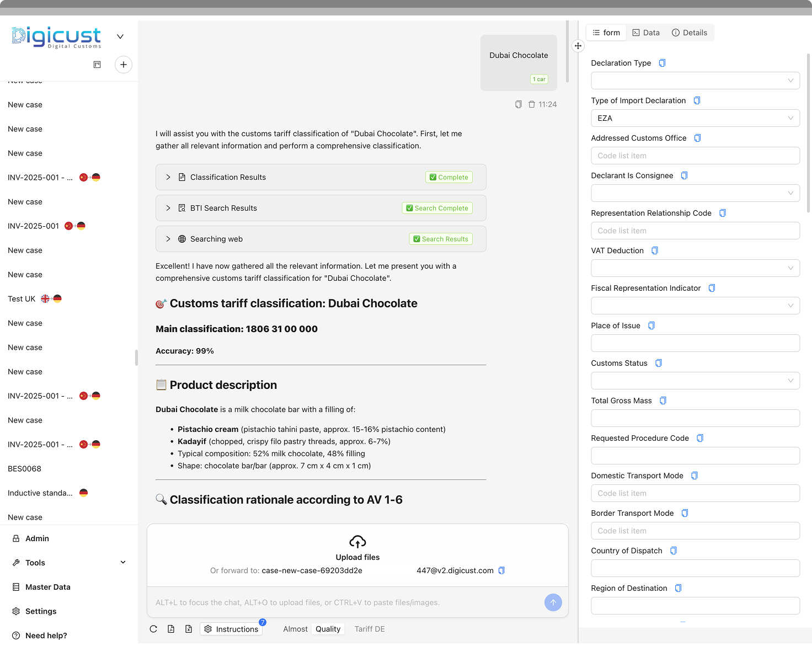The width and height of the screenshot is (812, 657).
Task: Switch mode to Almost
Action: pyautogui.click(x=295, y=629)
